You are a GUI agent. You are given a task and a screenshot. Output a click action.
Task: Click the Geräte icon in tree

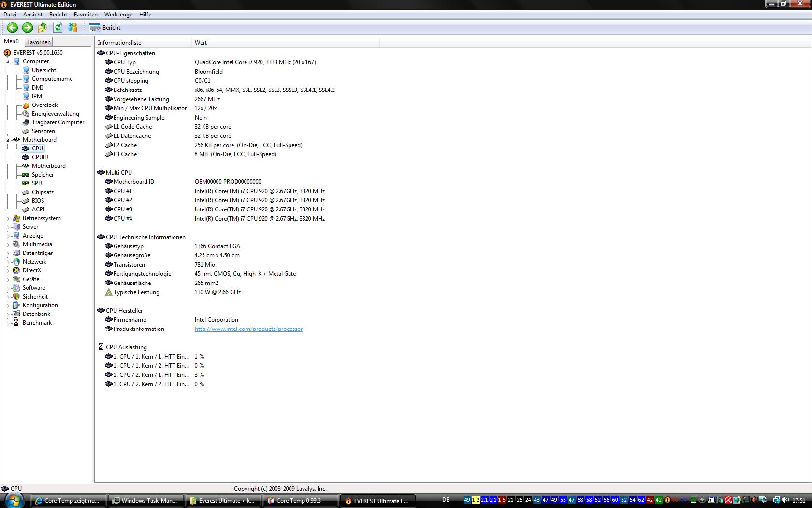pyautogui.click(x=16, y=279)
